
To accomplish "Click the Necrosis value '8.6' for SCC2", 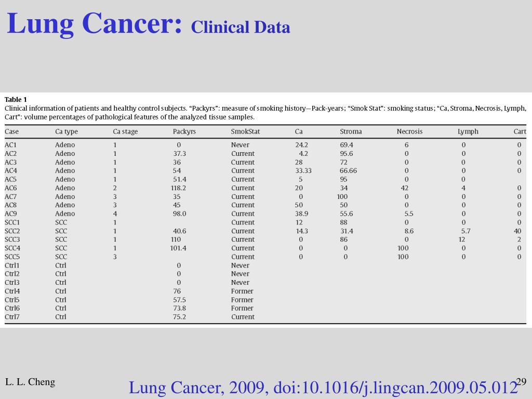I will [x=409, y=231].
